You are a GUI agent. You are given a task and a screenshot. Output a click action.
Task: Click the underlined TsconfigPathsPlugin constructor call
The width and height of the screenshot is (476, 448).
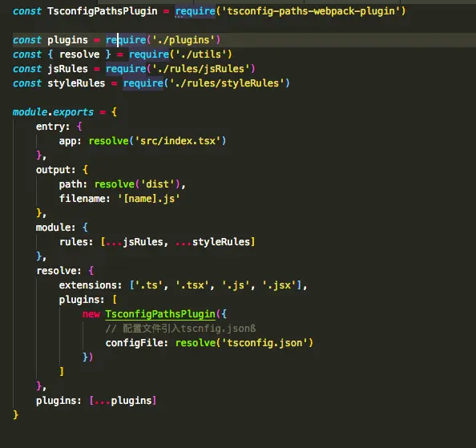[x=160, y=314]
